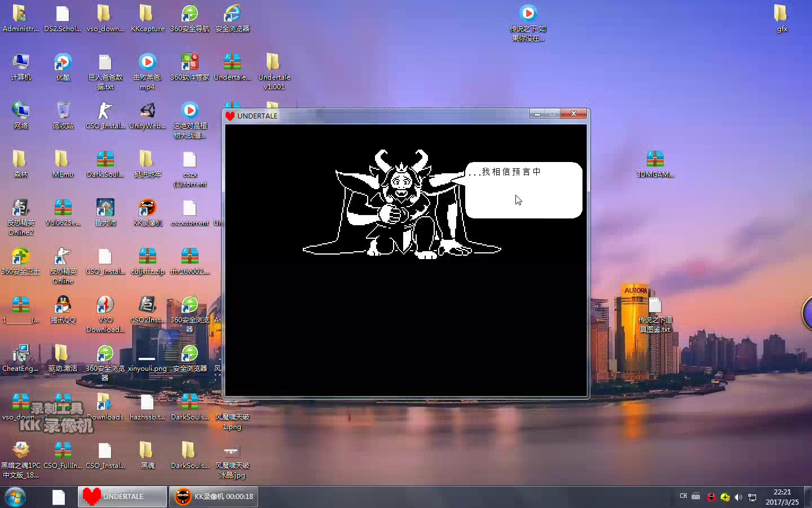The height and width of the screenshot is (508, 812).
Task: Open the vso_down... folder icon
Action: point(105,18)
